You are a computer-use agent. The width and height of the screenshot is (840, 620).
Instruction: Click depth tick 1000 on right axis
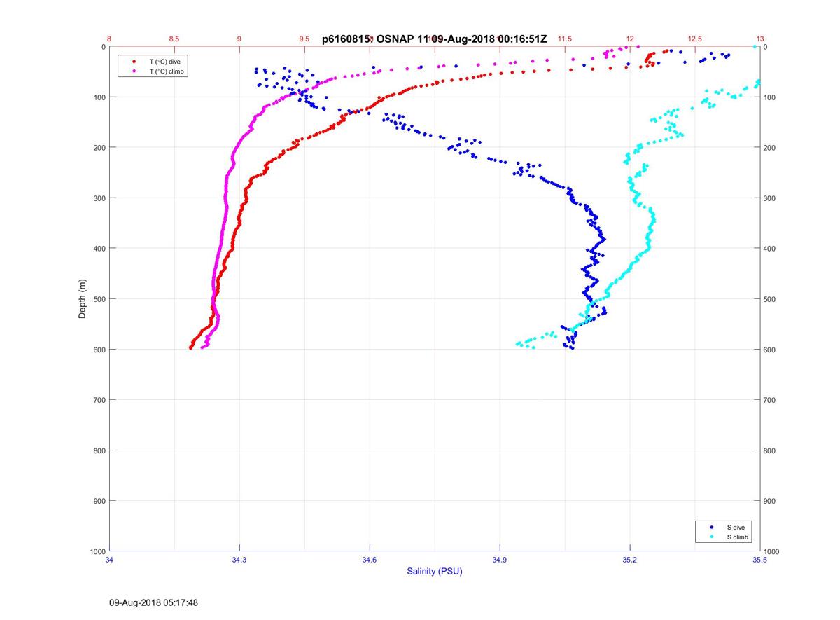[772, 551]
